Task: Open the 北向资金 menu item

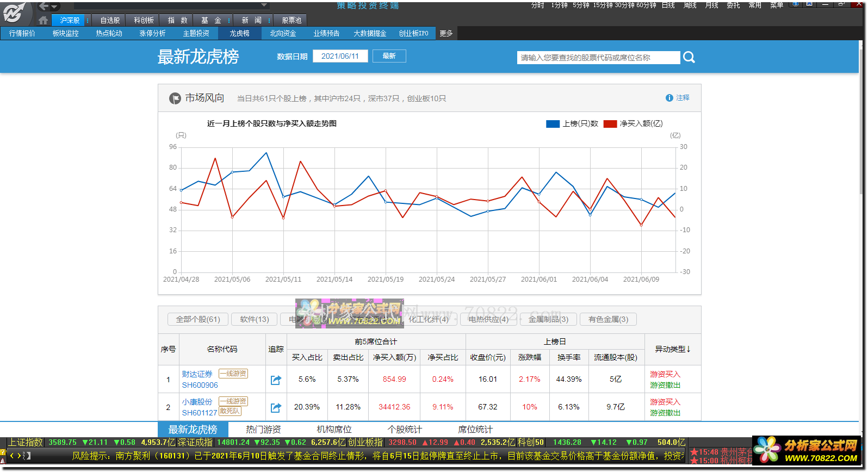Action: pos(283,33)
